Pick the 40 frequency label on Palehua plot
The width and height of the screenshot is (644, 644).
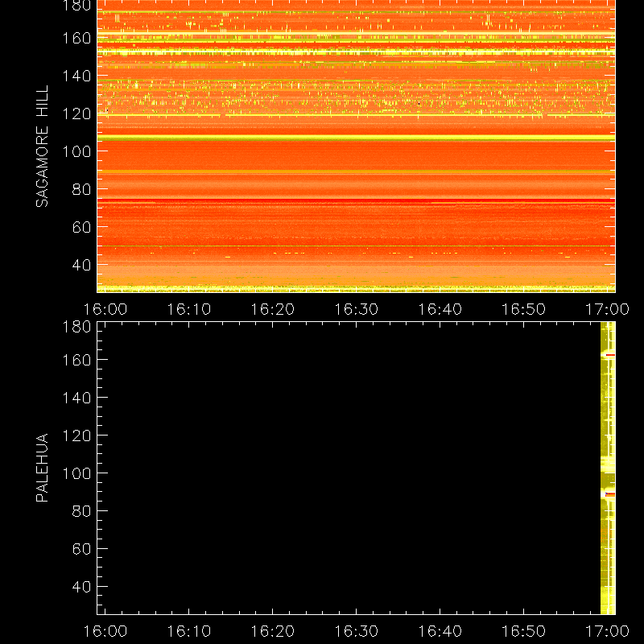pos(81,587)
